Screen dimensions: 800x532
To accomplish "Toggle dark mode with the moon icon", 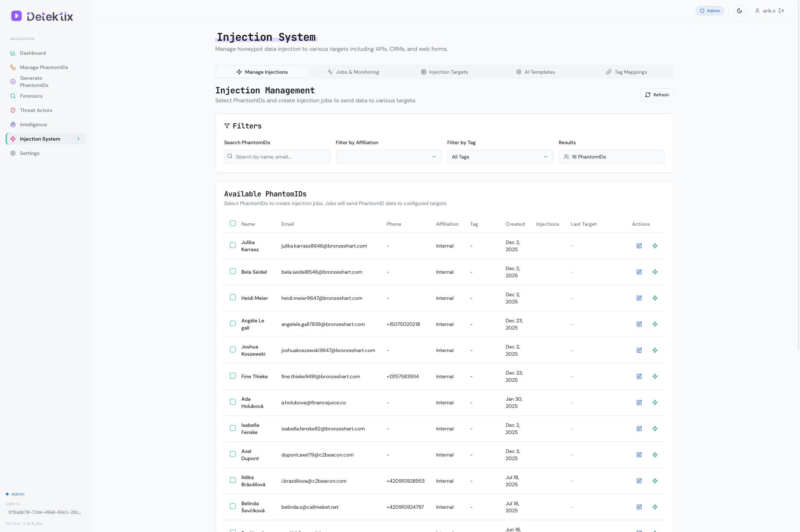I will (x=739, y=11).
